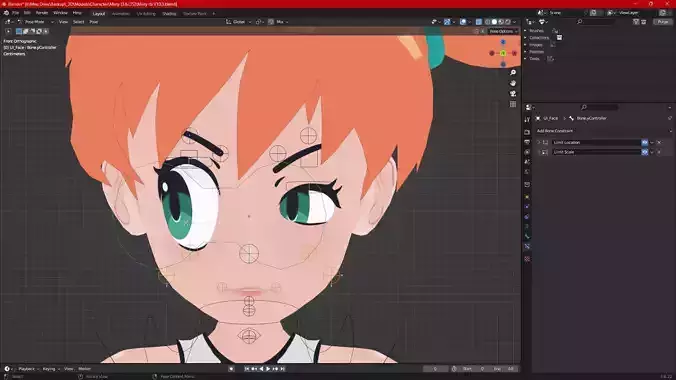Open the Output properties tab
Image resolution: width=676 pixels, height=380 pixels.
coord(527,142)
